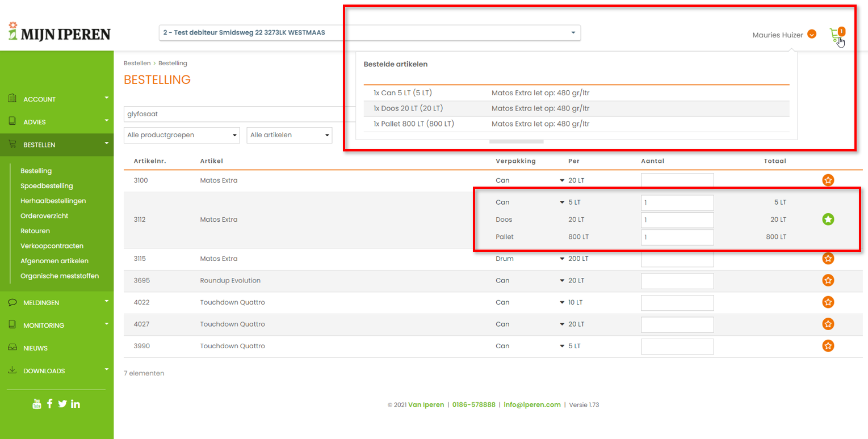
Task: Open the user menu arrow beside Mauries Huizer
Action: pos(812,35)
